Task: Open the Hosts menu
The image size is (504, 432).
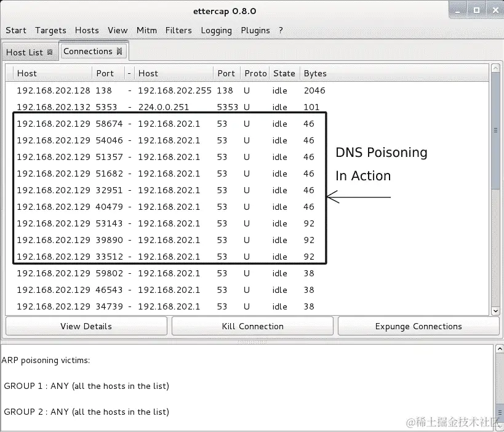Action: (x=87, y=30)
